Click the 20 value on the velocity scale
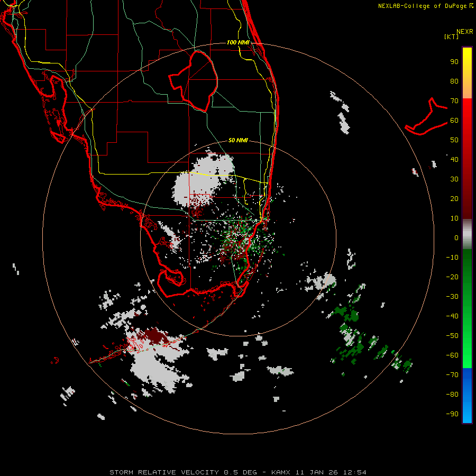476x476 pixels. [x=454, y=198]
